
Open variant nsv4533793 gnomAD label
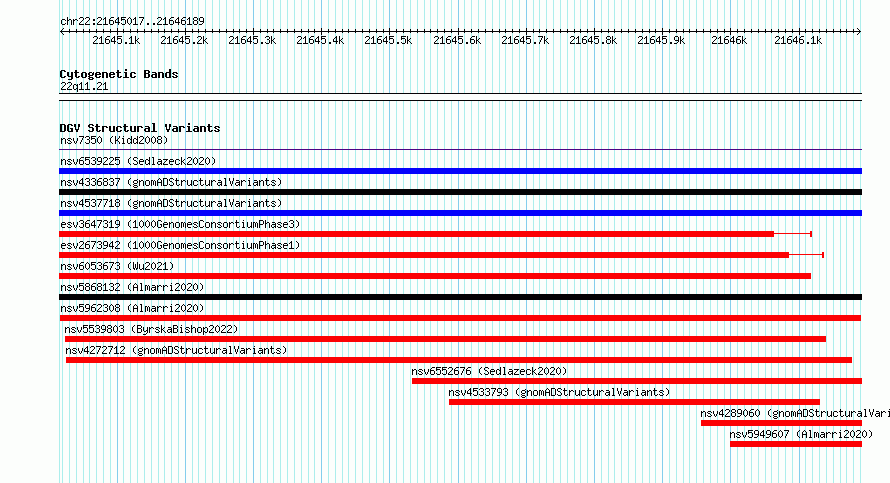(x=559, y=392)
